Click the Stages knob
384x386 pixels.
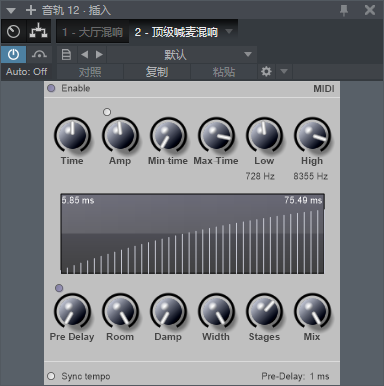(x=264, y=312)
